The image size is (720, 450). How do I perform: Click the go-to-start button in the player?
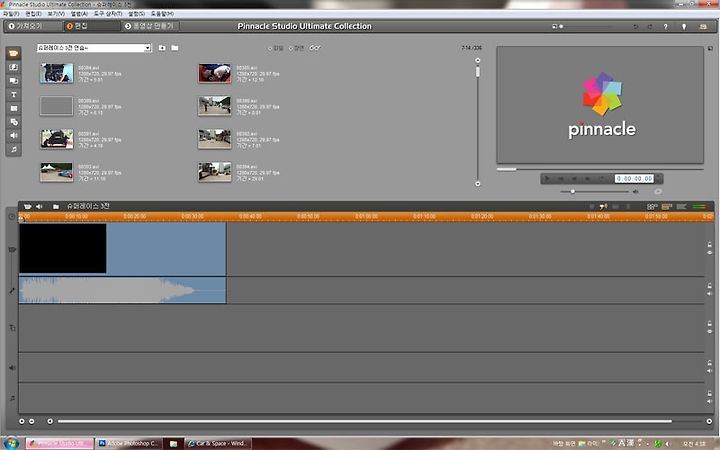561,178
